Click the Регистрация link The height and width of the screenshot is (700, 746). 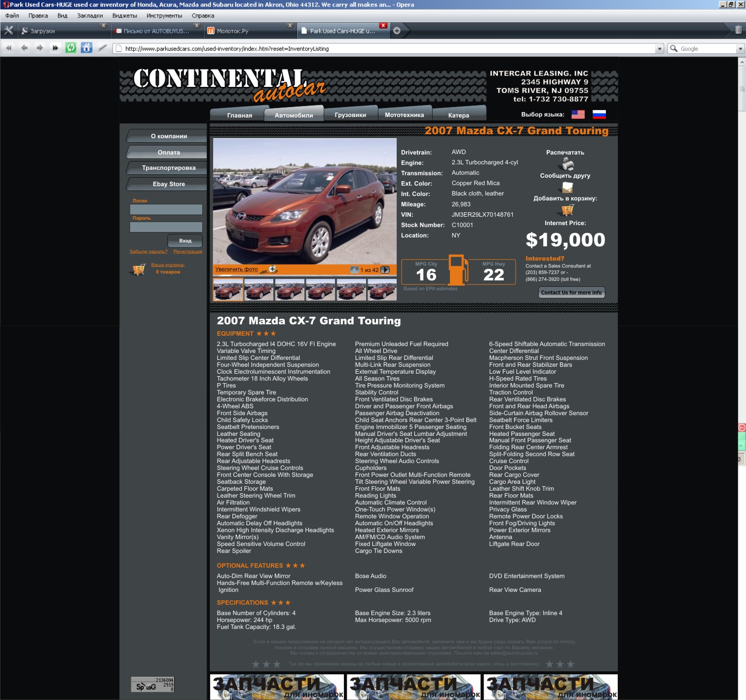187,252
